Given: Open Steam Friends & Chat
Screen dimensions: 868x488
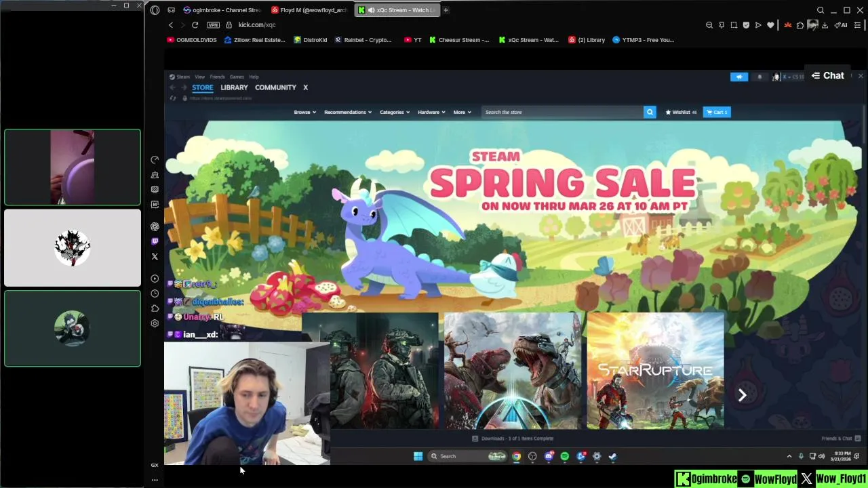Looking at the screenshot, I should (841, 439).
